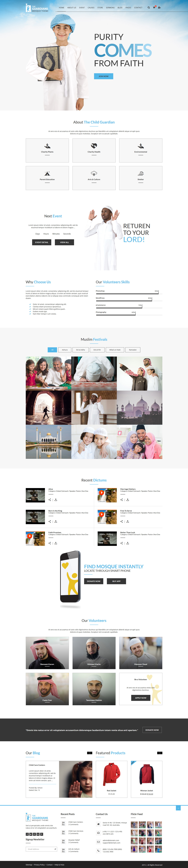The image size is (188, 868).
Task: Share the Marriage Matters sermon
Action: pyautogui.click(x=122, y=500)
